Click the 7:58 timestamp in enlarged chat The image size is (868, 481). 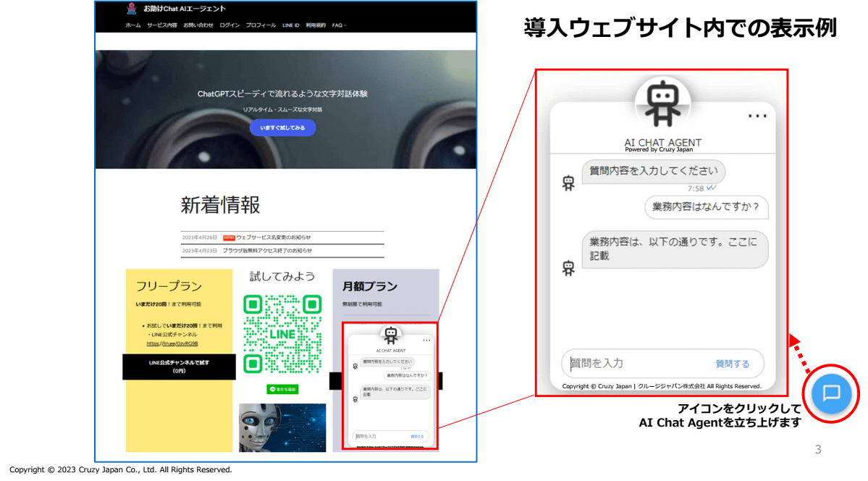[x=695, y=188]
